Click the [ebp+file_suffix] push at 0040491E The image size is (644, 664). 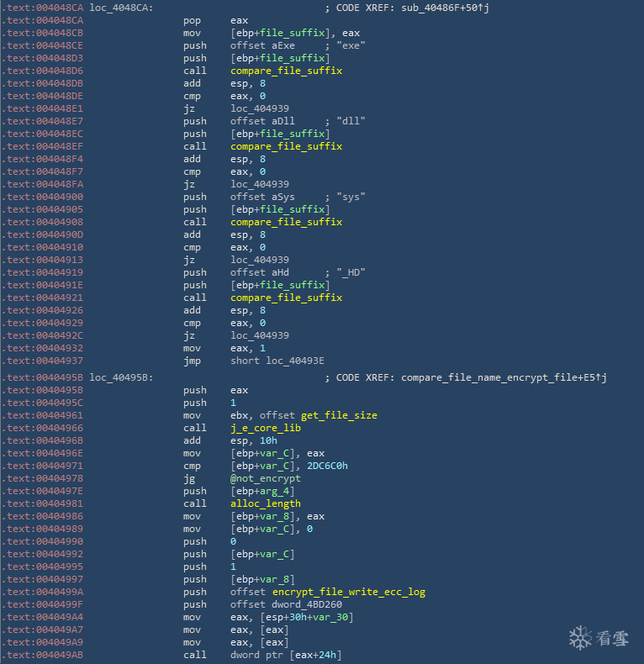pyautogui.click(x=280, y=285)
